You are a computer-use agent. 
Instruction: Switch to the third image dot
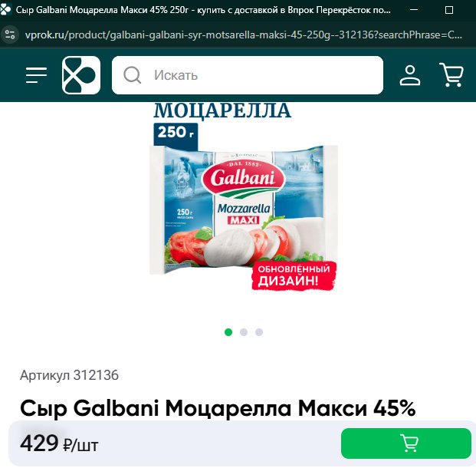(x=259, y=332)
